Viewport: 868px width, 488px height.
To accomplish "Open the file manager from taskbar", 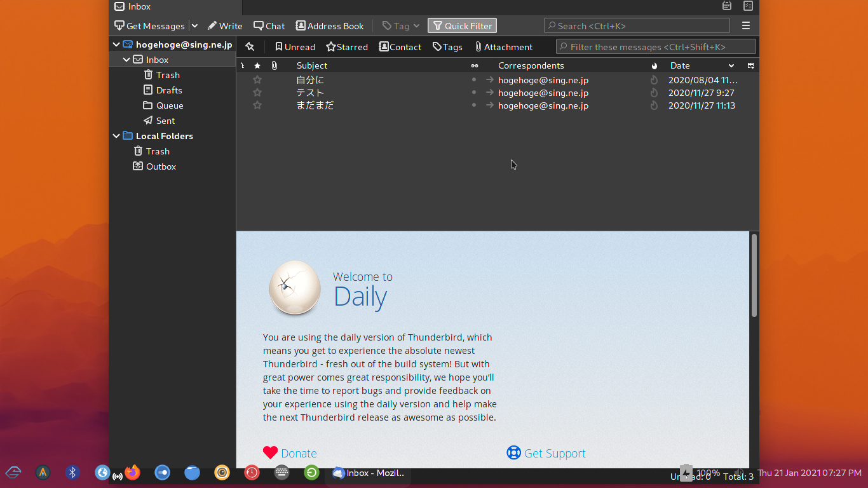I will 192,472.
